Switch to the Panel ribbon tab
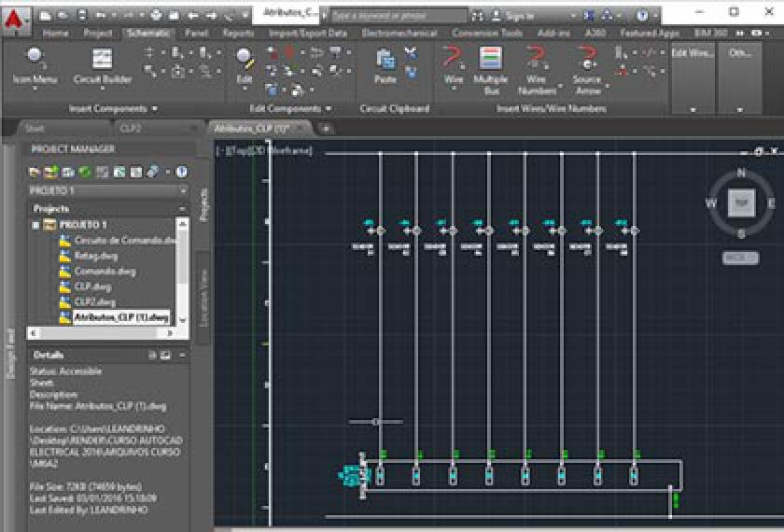Image resolution: width=784 pixels, height=532 pixels. pos(195,33)
